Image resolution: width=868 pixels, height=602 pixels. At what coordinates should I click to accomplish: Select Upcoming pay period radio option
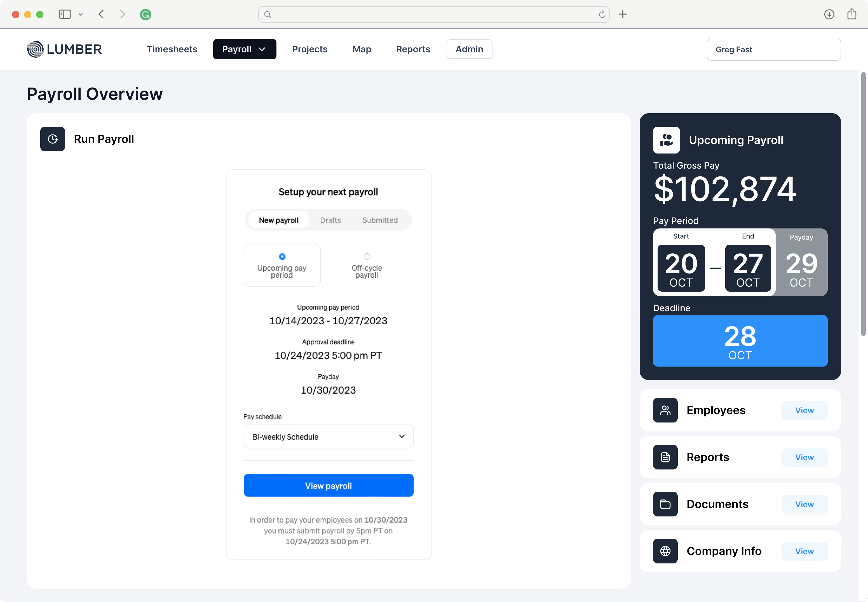[282, 256]
